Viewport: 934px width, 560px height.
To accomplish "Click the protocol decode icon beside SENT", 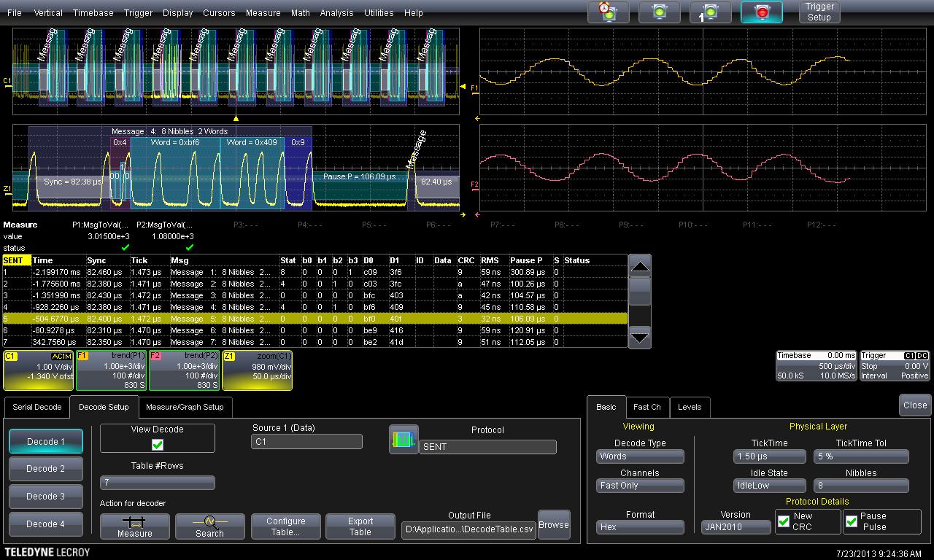I will [x=404, y=440].
